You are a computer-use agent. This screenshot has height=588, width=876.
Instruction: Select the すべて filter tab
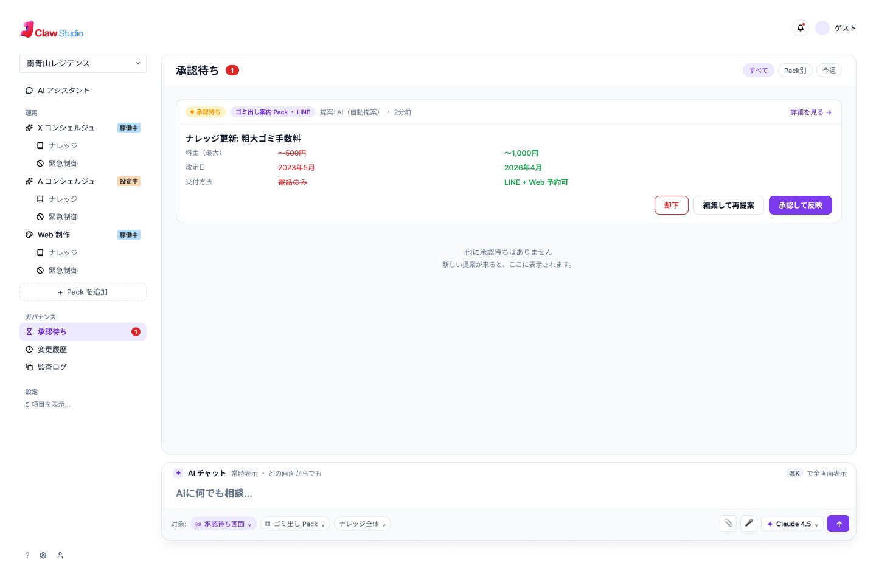coord(758,71)
